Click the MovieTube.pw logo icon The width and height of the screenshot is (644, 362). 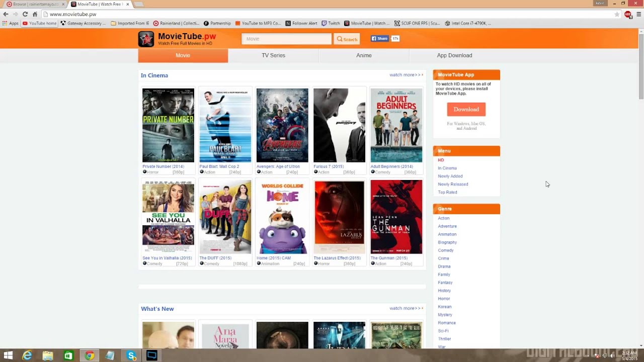(146, 39)
